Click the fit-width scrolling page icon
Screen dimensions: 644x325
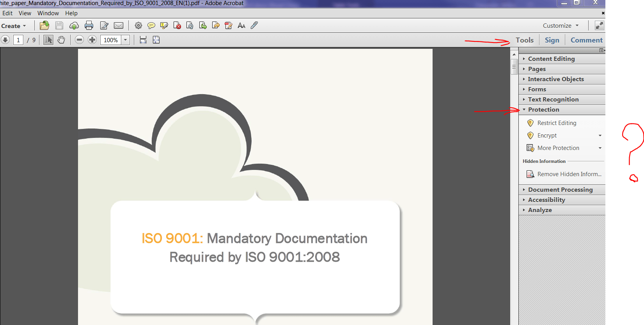(x=143, y=40)
